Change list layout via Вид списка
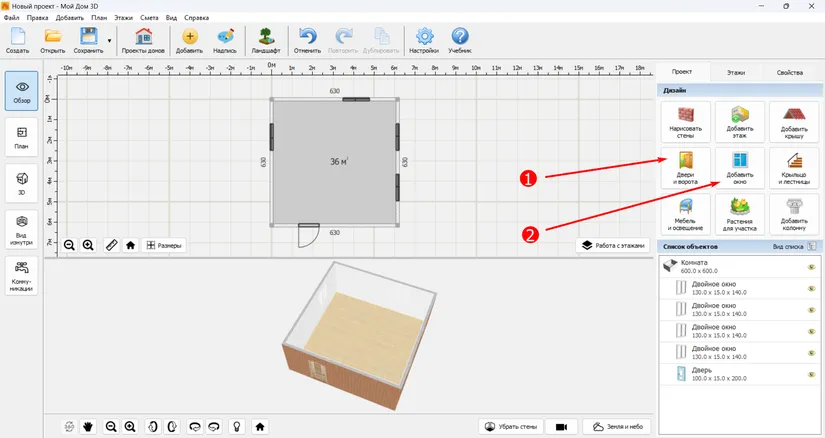This screenshot has width=825, height=438. point(794,246)
